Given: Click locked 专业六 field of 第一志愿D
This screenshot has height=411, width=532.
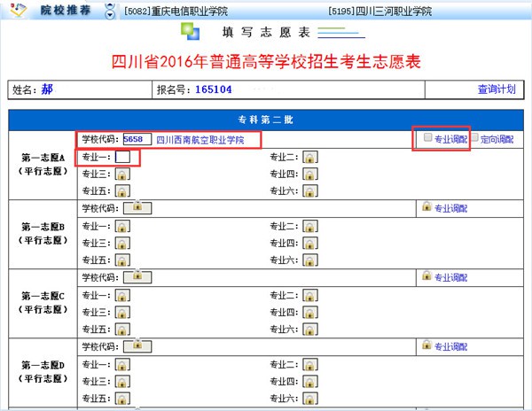Looking at the screenshot, I should [310, 399].
